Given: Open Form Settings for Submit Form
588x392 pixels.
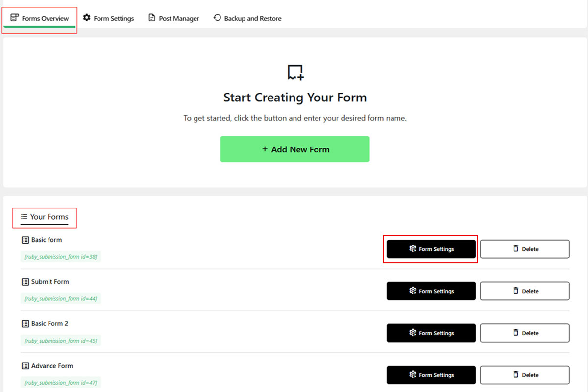Looking at the screenshot, I should [431, 291].
